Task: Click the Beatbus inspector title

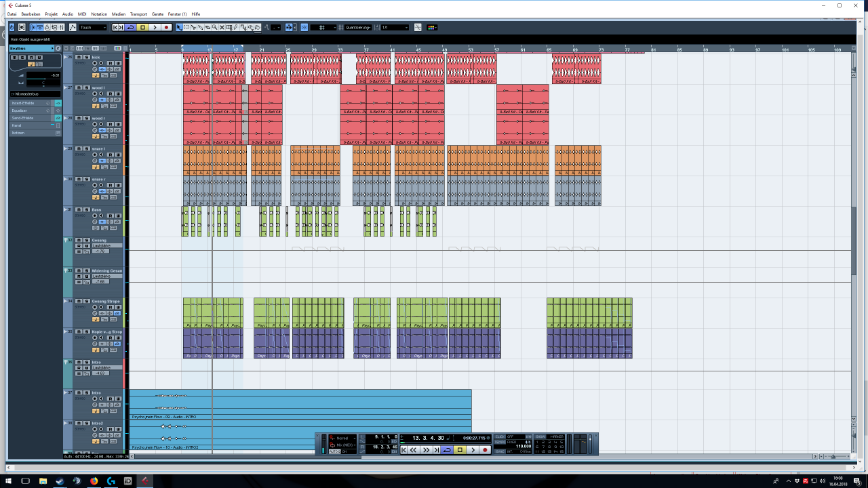Action: point(31,48)
